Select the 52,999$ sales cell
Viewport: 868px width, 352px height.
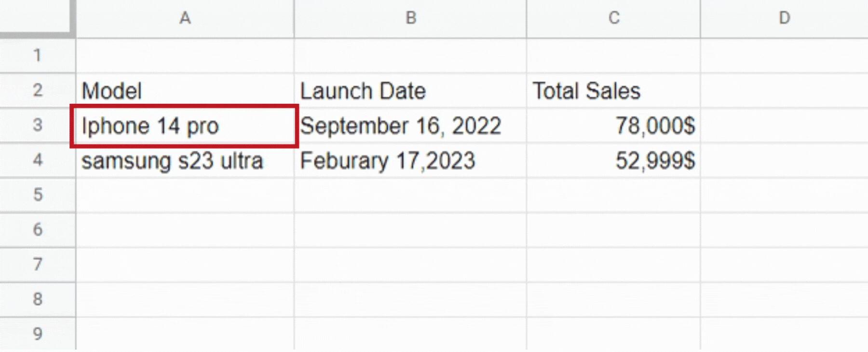(x=613, y=160)
